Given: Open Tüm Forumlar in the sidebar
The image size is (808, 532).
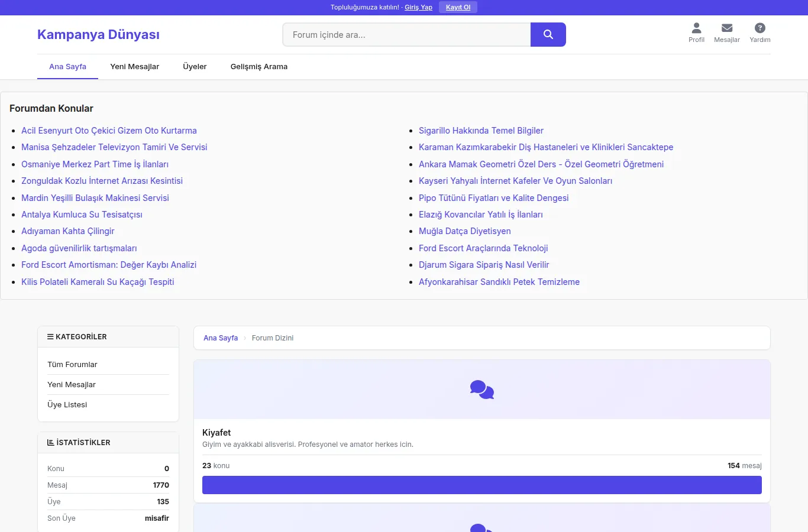Looking at the screenshot, I should point(72,365).
